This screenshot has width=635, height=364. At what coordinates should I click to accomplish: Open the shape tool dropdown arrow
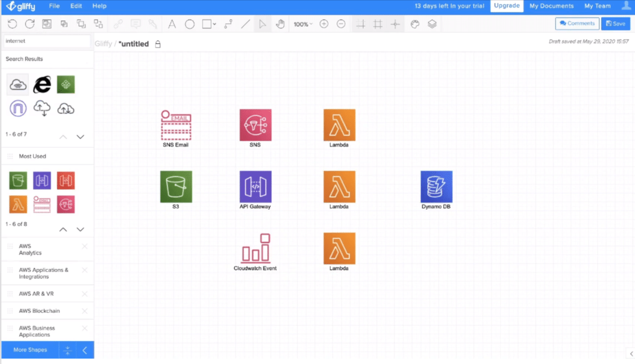point(215,24)
